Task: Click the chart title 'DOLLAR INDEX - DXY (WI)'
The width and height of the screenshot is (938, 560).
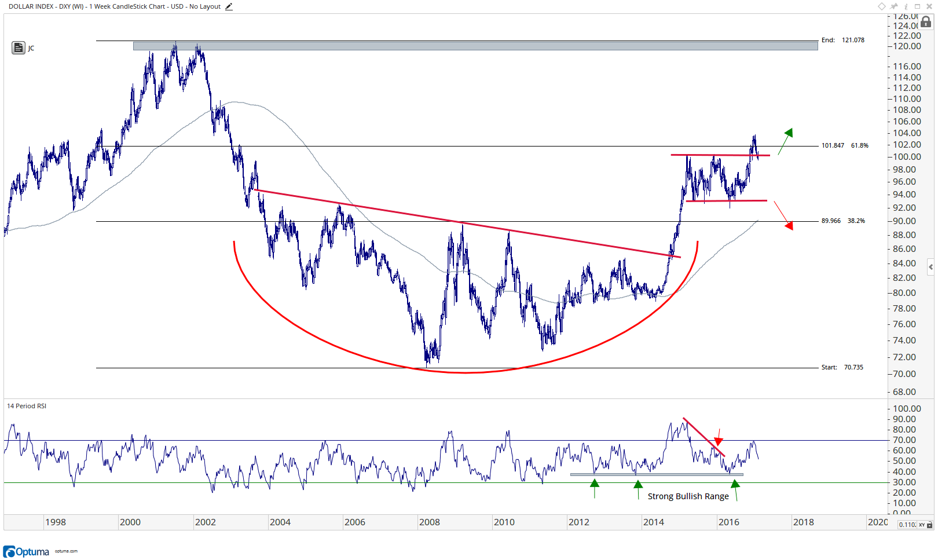Action: 46,6
